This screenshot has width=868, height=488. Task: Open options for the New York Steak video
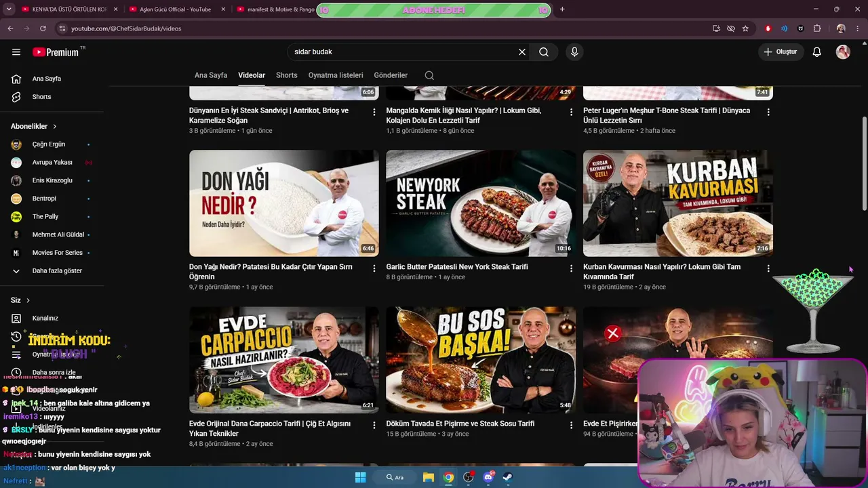coord(571,269)
